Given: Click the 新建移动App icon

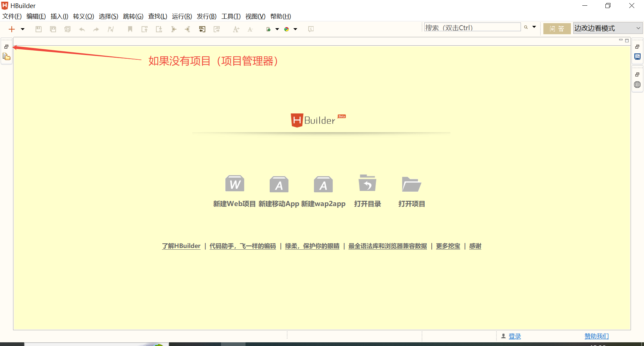Looking at the screenshot, I should pyautogui.click(x=279, y=184).
